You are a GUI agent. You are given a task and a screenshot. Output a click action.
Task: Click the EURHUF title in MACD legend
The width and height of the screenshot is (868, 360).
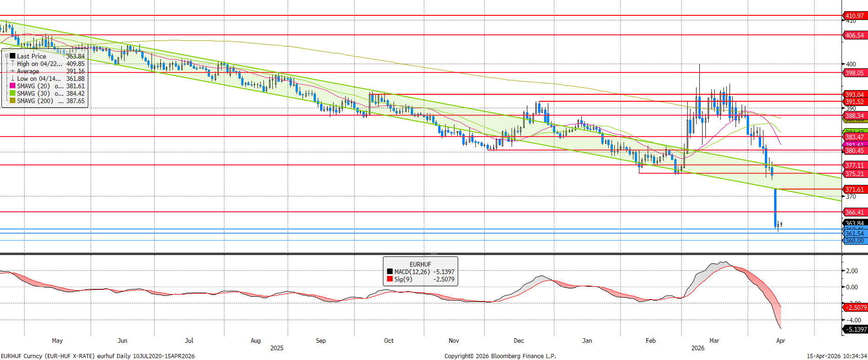click(x=420, y=264)
